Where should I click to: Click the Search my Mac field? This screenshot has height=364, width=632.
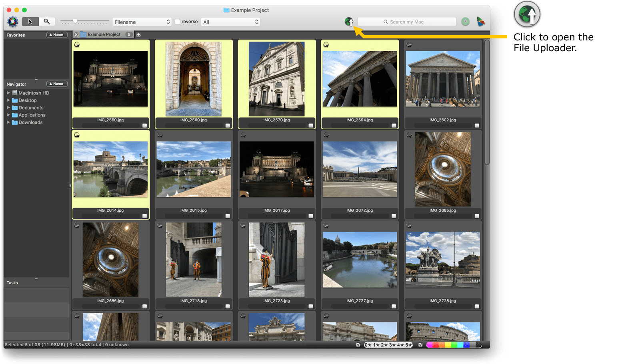coord(407,22)
